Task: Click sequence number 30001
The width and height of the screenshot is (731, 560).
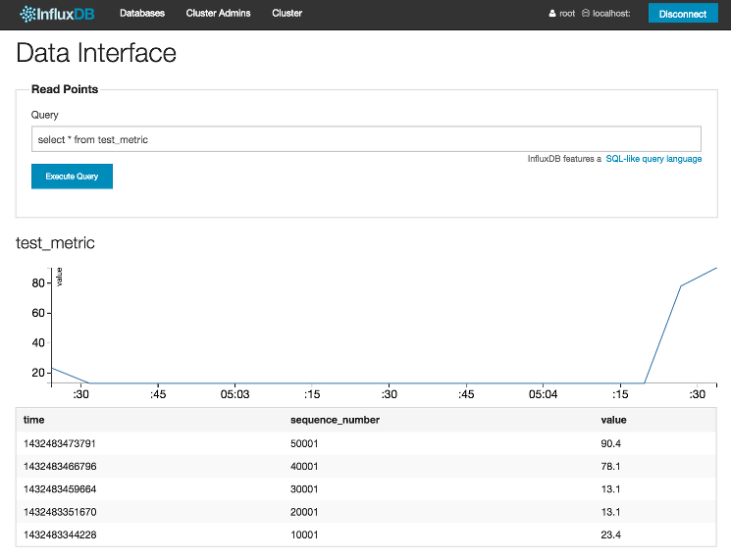Action: point(304,489)
